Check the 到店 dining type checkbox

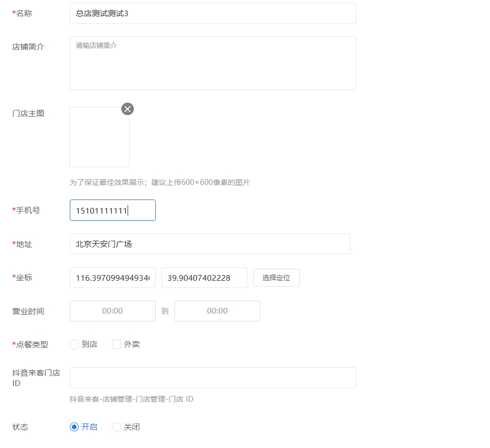click(x=74, y=344)
